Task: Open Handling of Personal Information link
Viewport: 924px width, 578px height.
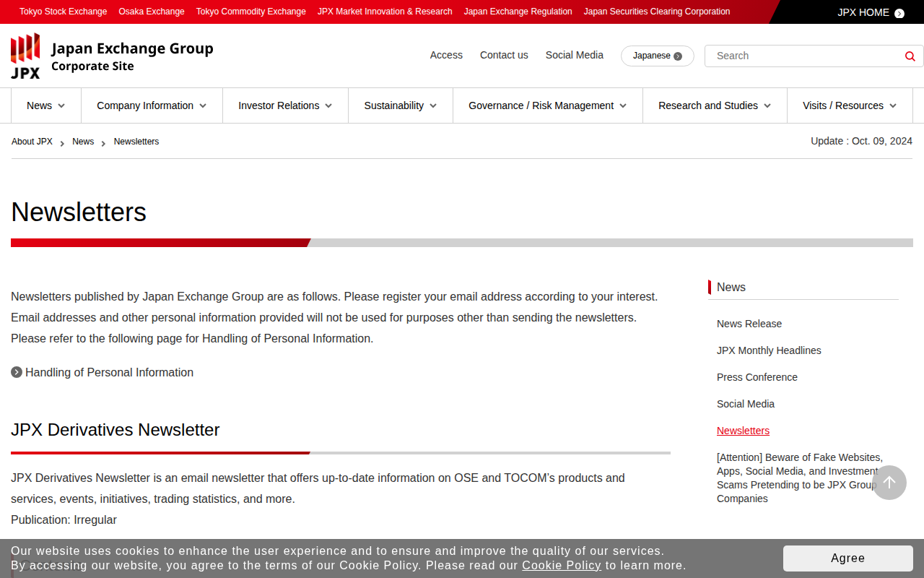Action: (109, 372)
